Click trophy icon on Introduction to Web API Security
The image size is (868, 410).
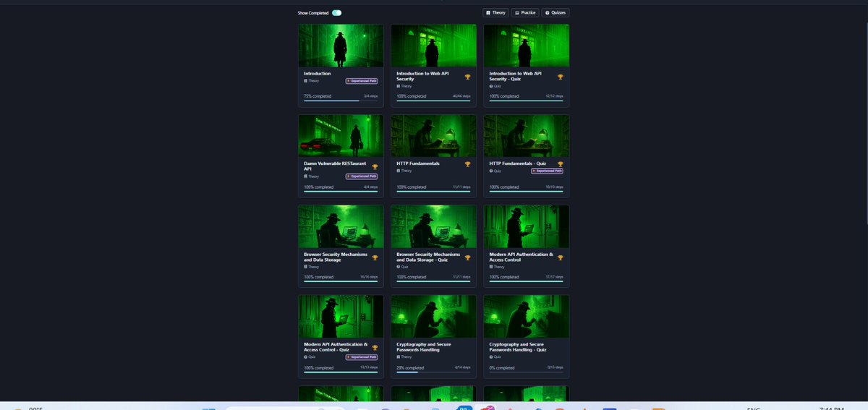click(467, 77)
